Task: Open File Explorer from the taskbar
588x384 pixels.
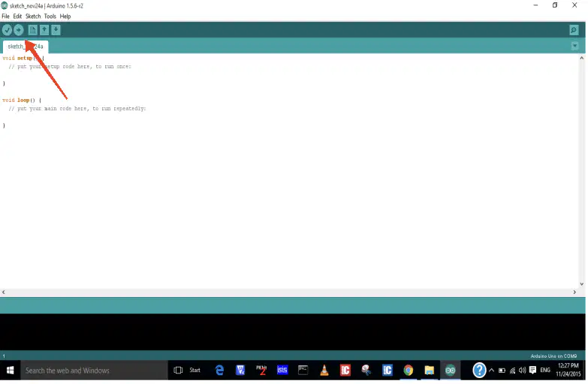Action: tap(430, 370)
